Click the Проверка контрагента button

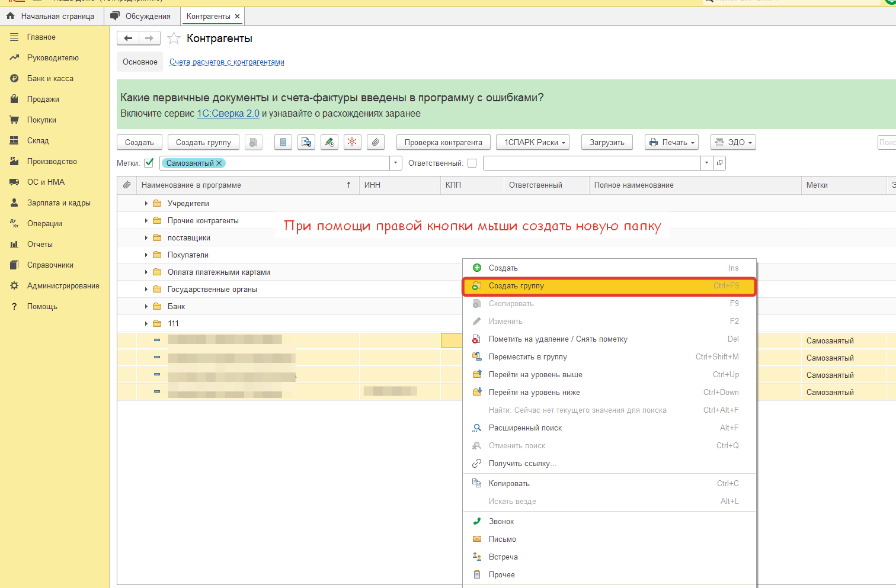point(443,142)
